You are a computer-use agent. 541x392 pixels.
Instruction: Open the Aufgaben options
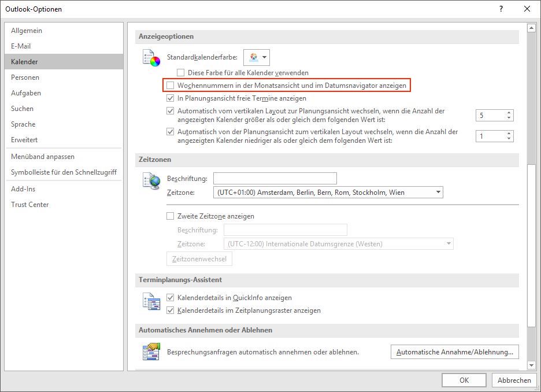click(64, 93)
